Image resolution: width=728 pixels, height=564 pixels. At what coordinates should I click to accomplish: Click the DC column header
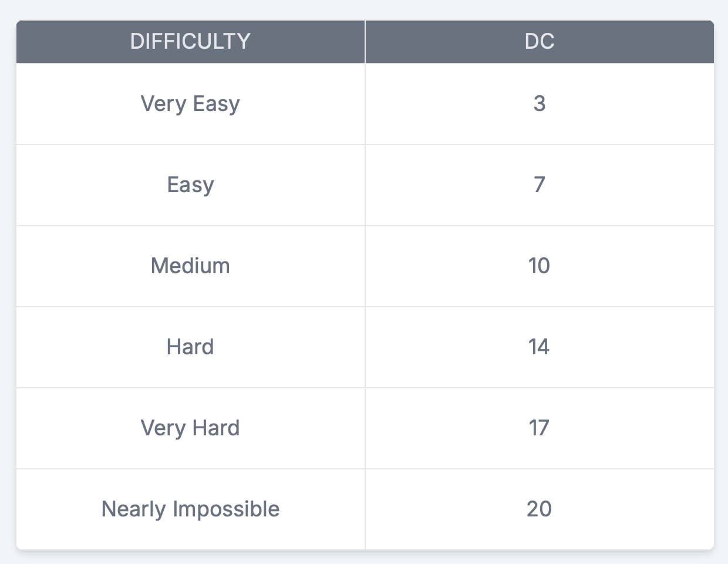(540, 41)
